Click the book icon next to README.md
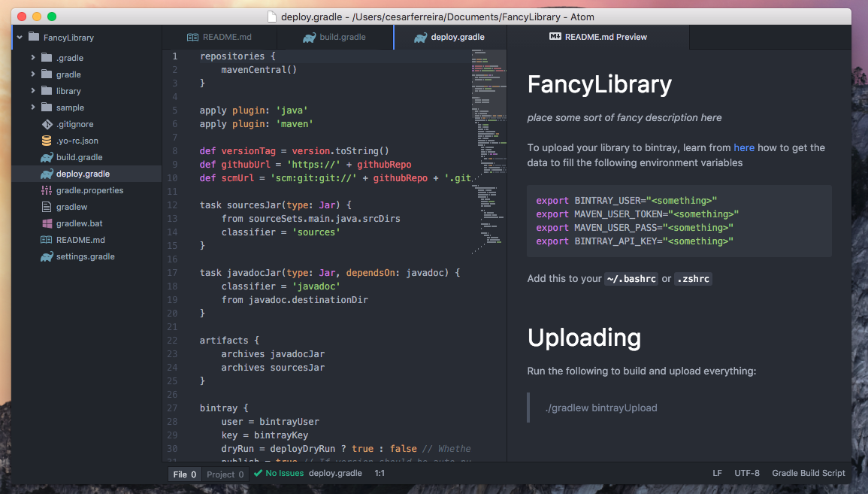868x494 pixels. click(x=44, y=240)
